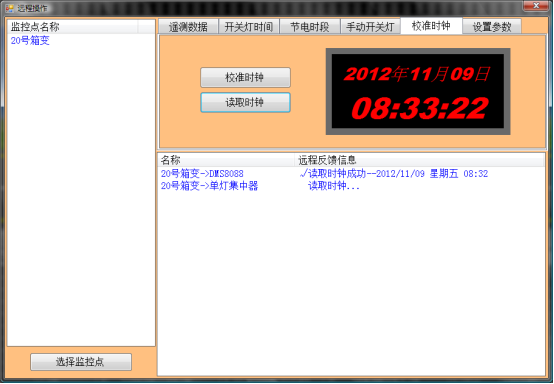Click the 校准时钟 button

(245, 77)
